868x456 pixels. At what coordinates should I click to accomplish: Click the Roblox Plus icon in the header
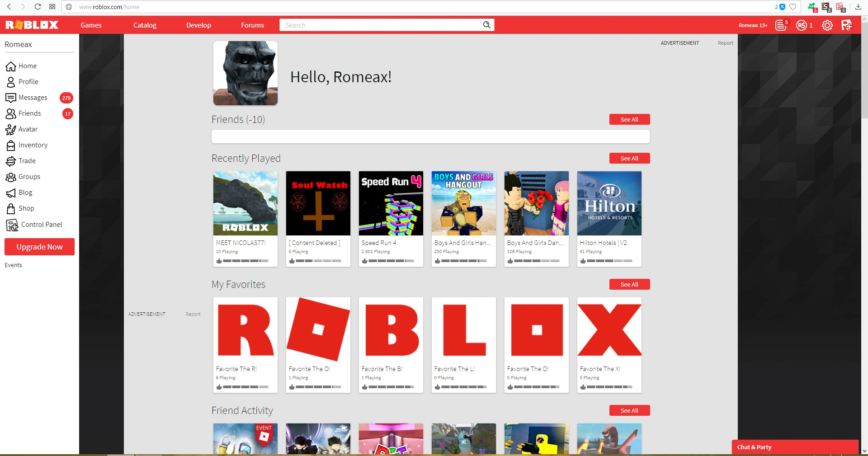click(847, 25)
